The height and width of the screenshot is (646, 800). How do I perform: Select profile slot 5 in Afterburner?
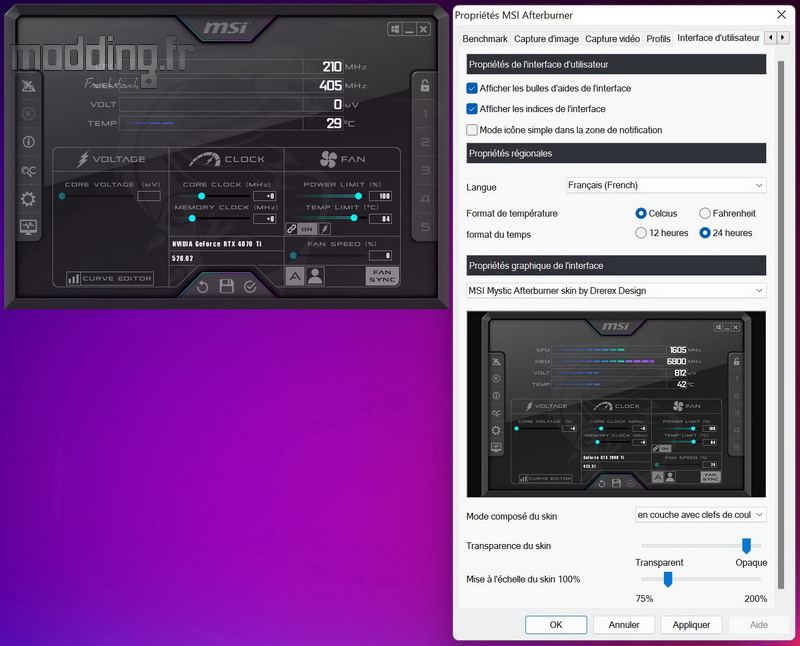[x=424, y=227]
